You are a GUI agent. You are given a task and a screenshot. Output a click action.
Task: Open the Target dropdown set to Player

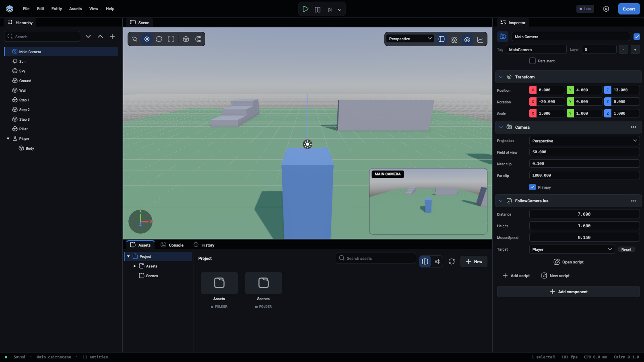(x=572, y=249)
